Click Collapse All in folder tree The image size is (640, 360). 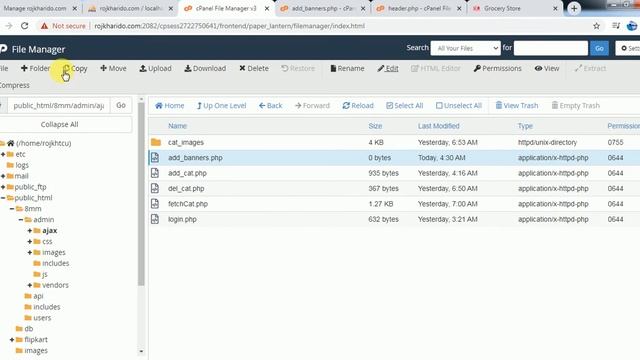click(60, 124)
